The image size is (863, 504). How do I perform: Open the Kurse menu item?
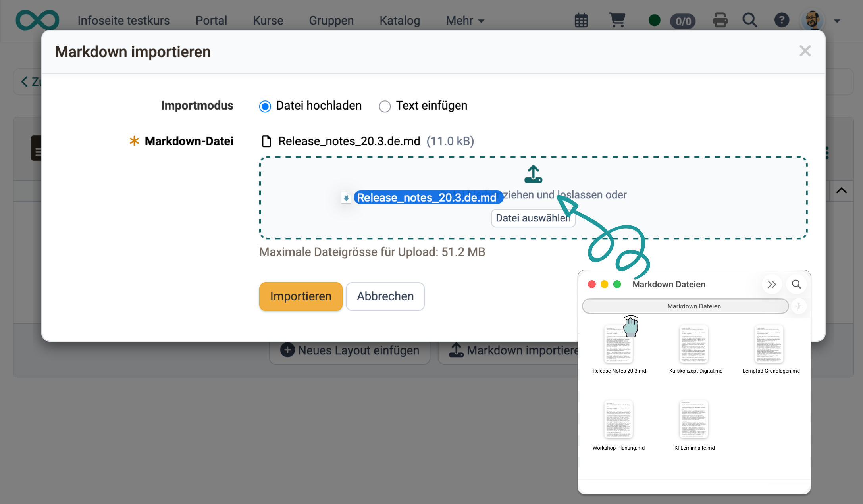tap(268, 20)
